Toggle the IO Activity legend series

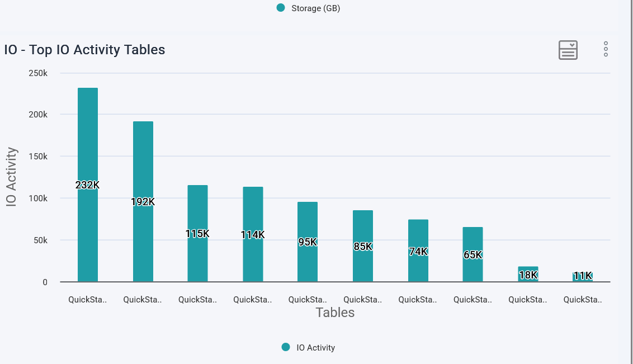pos(315,347)
